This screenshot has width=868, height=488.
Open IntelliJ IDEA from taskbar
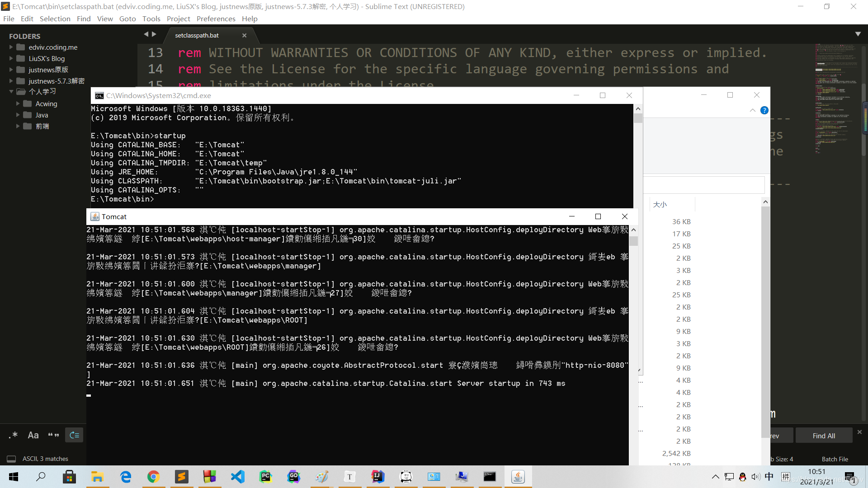coord(377,477)
